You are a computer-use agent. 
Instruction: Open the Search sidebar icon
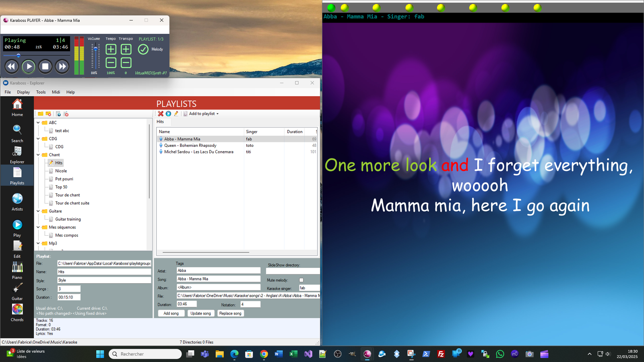[x=17, y=133]
